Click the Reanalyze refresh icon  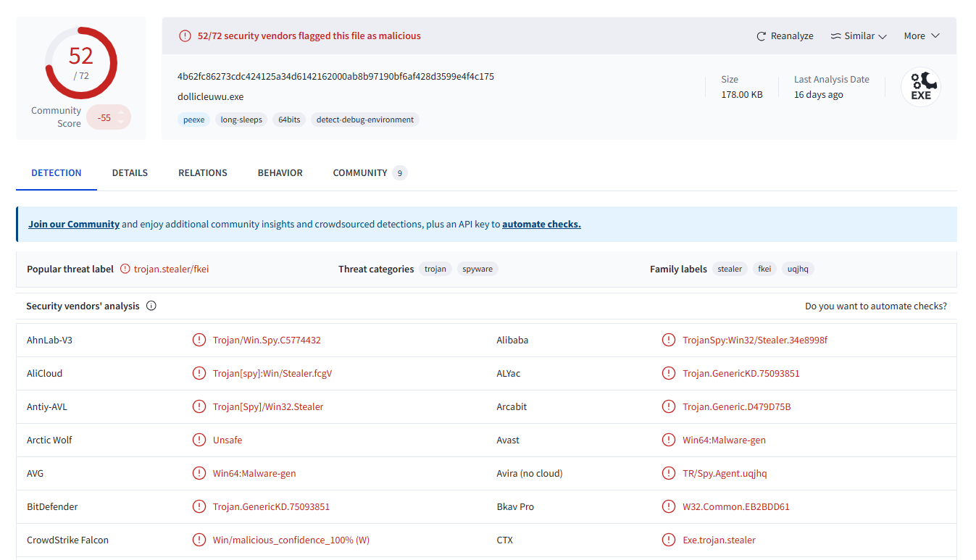pyautogui.click(x=761, y=36)
